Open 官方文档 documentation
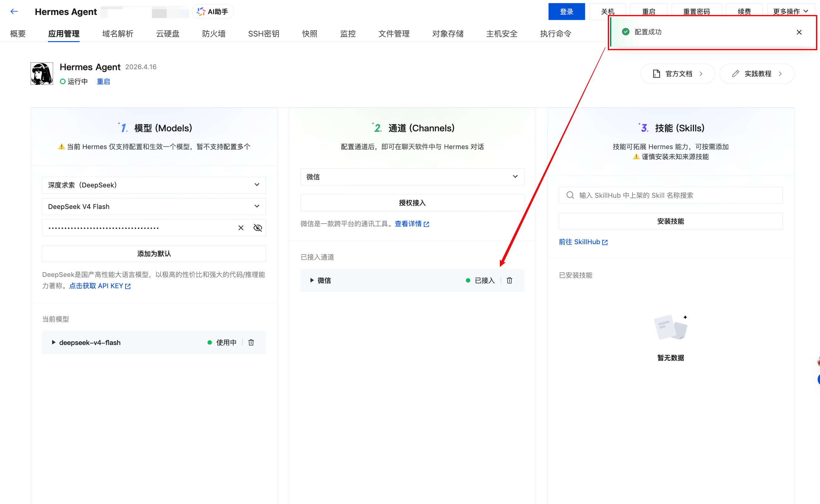The width and height of the screenshot is (820, 504). pyautogui.click(x=677, y=74)
